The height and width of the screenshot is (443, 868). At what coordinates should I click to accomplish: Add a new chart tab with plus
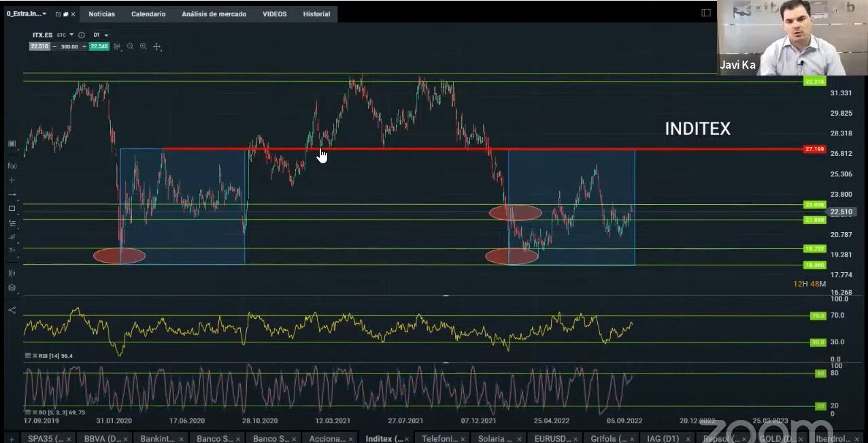tap(11, 439)
